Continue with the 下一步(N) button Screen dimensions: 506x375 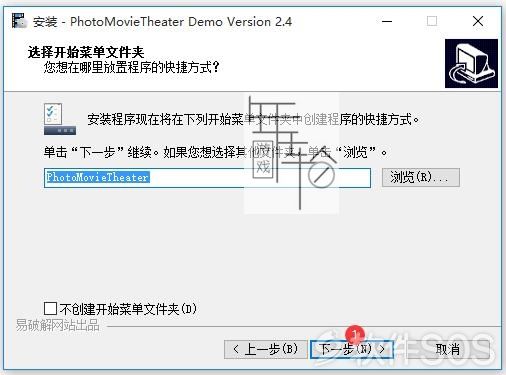pyautogui.click(x=352, y=349)
